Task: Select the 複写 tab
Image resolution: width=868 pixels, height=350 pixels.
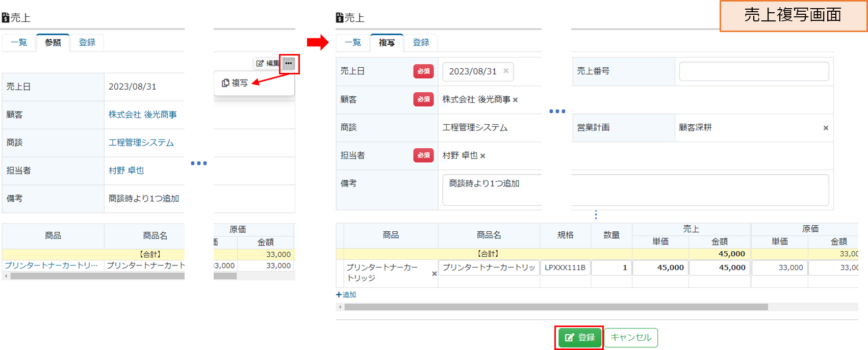Action: tap(387, 42)
